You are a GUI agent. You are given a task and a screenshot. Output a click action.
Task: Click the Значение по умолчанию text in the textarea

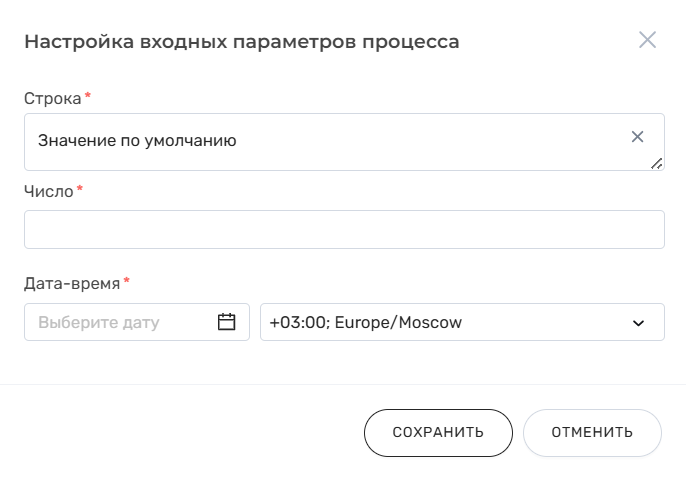click(x=137, y=141)
